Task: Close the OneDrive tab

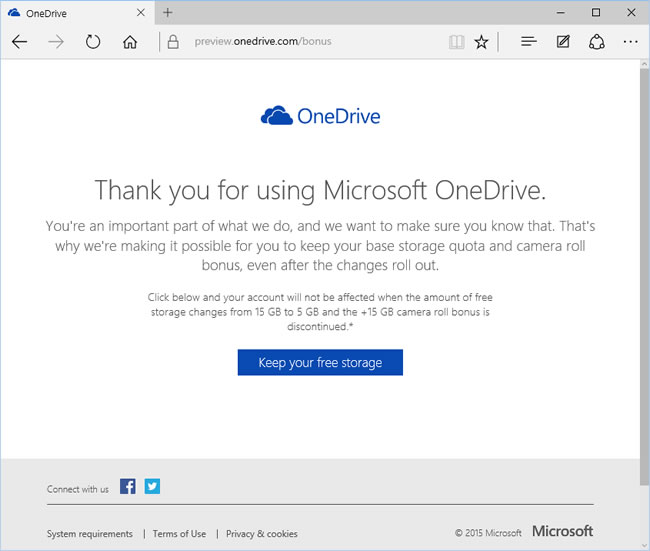Action: tap(139, 13)
